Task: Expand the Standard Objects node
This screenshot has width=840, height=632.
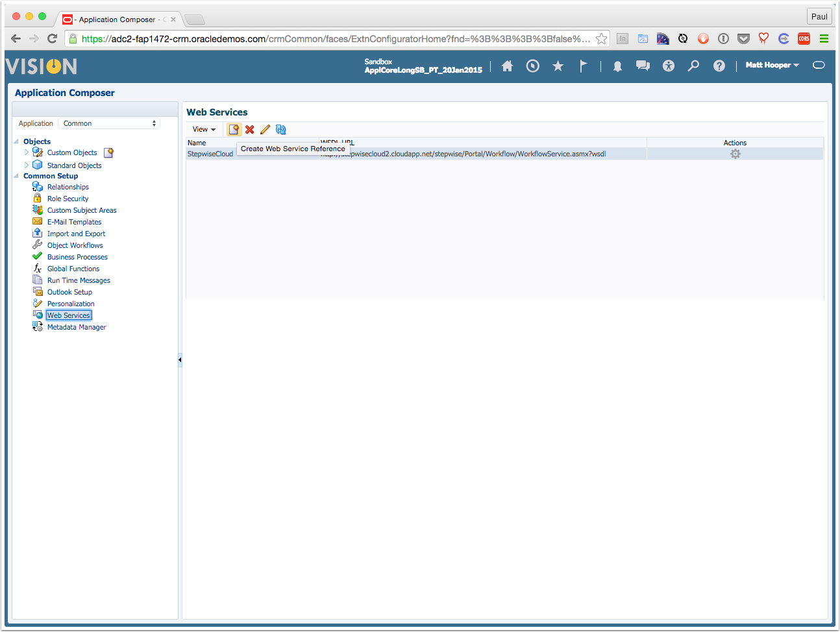Action: tap(27, 165)
